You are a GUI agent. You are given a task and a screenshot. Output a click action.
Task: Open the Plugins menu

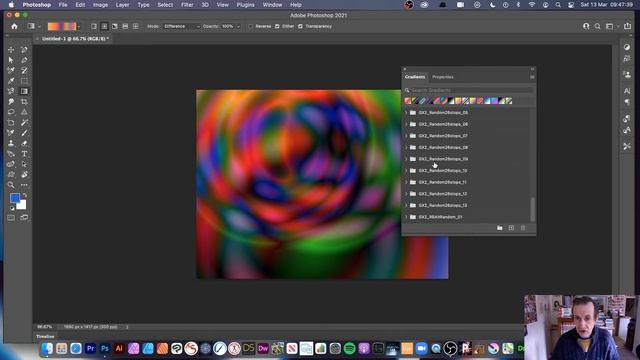[x=245, y=5]
